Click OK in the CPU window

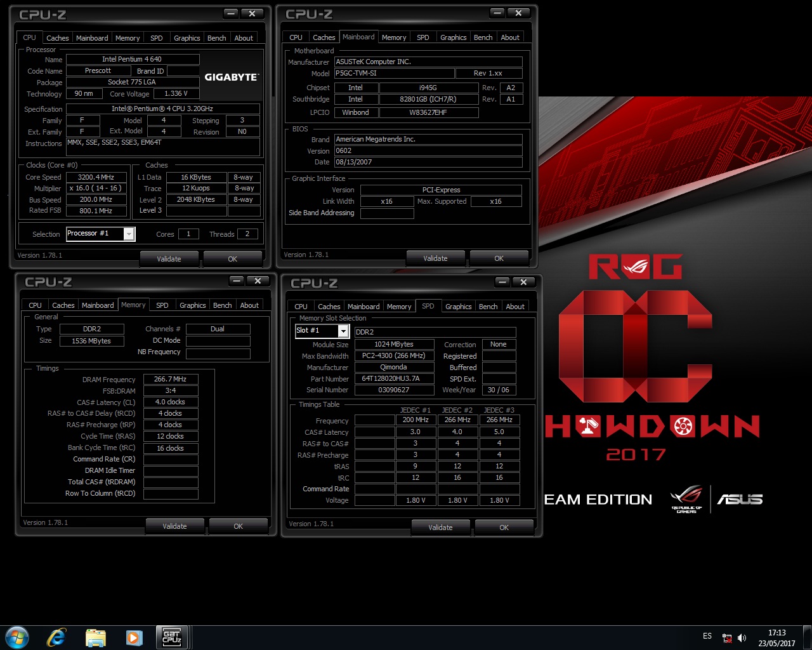click(x=233, y=259)
